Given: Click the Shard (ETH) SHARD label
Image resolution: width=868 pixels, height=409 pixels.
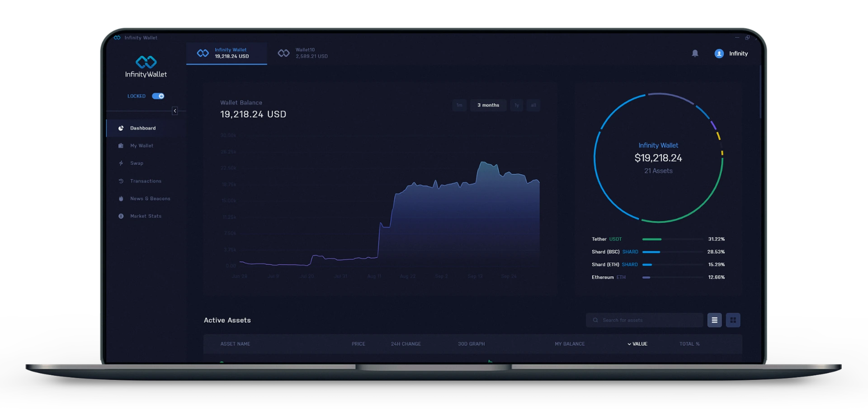Looking at the screenshot, I should pyautogui.click(x=615, y=265).
